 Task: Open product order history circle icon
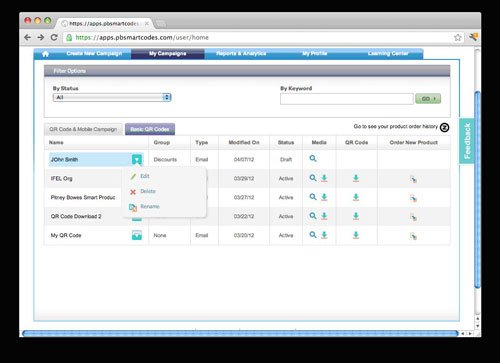(444, 127)
